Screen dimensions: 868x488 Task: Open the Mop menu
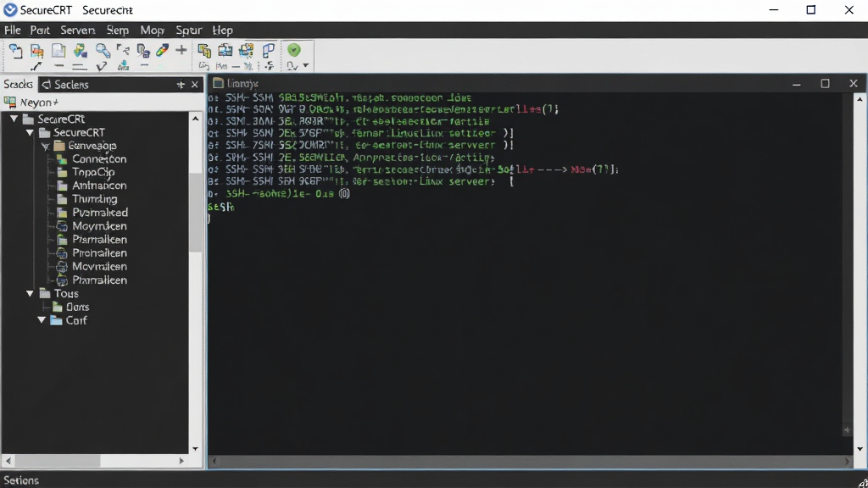pyautogui.click(x=153, y=30)
